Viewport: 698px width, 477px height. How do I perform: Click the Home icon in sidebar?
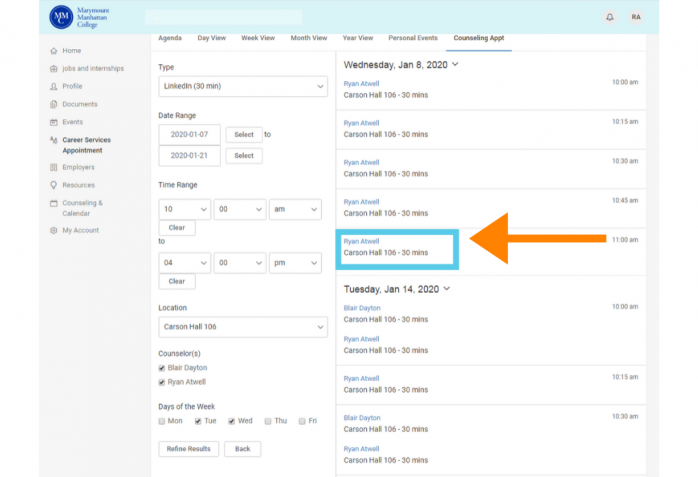point(53,50)
